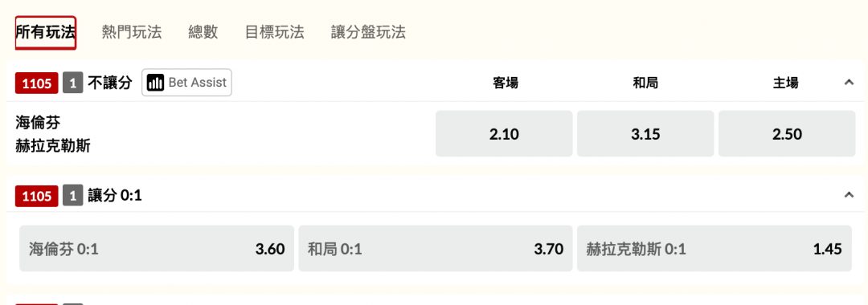Select draw odds 3.15
This screenshot has height=305, width=868.
click(x=645, y=134)
